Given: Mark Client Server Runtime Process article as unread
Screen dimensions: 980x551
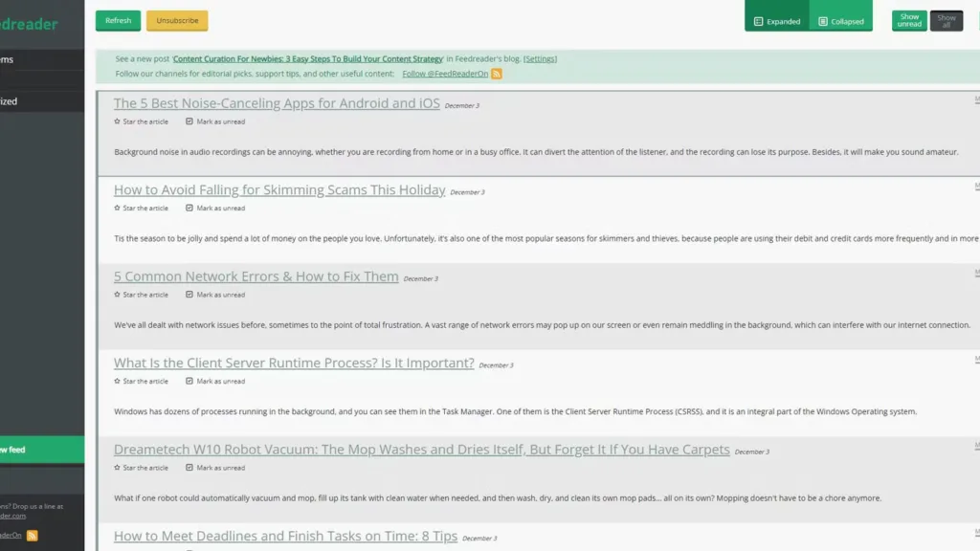Looking at the screenshot, I should pos(215,381).
